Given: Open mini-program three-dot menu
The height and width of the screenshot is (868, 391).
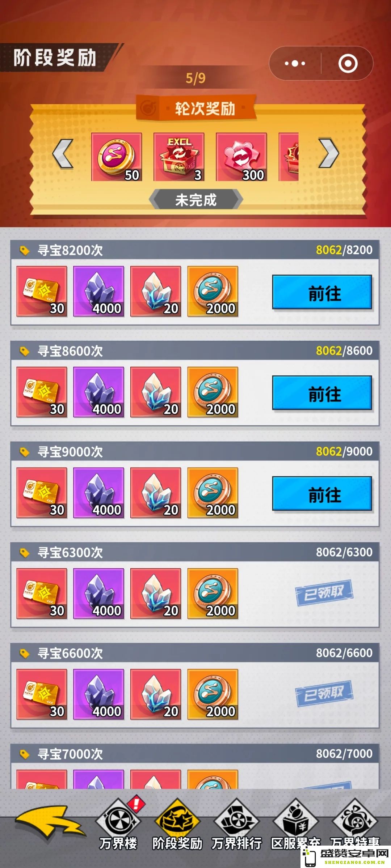Looking at the screenshot, I should [x=295, y=63].
